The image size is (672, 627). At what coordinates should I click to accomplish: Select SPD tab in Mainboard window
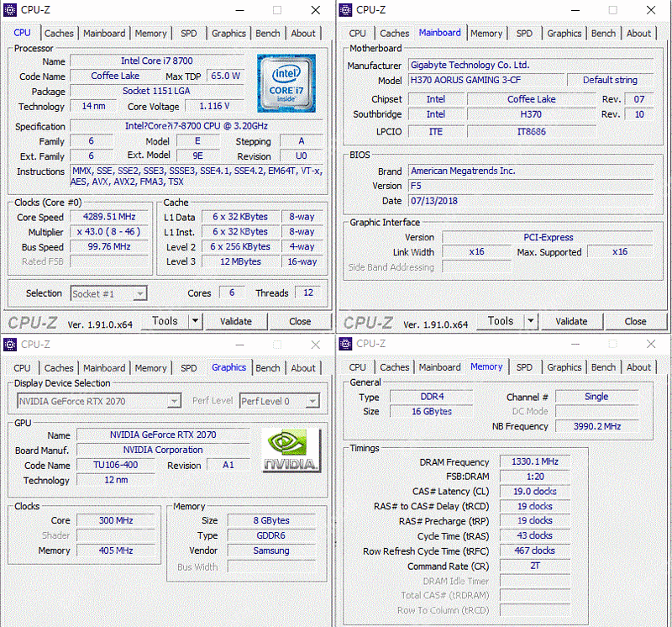[x=524, y=34]
